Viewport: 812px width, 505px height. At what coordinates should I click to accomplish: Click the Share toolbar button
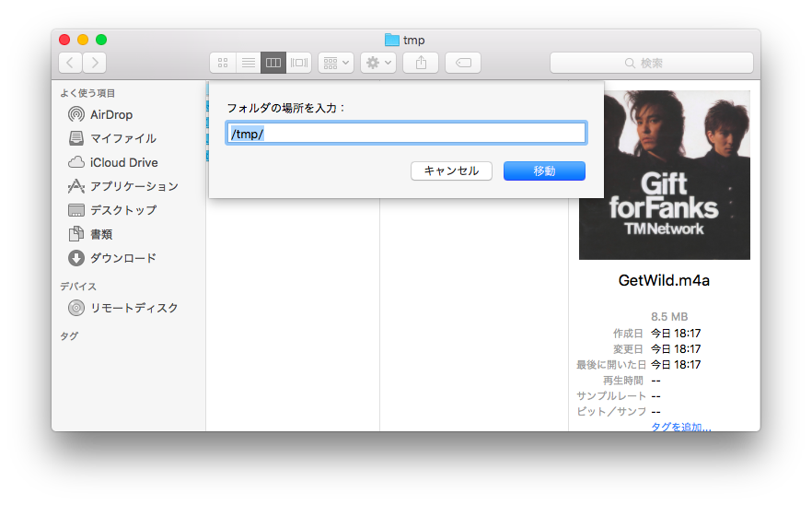coord(421,63)
